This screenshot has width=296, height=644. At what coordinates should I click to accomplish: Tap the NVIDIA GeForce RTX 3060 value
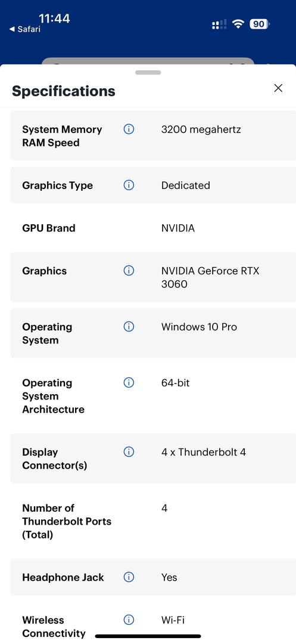(210, 277)
